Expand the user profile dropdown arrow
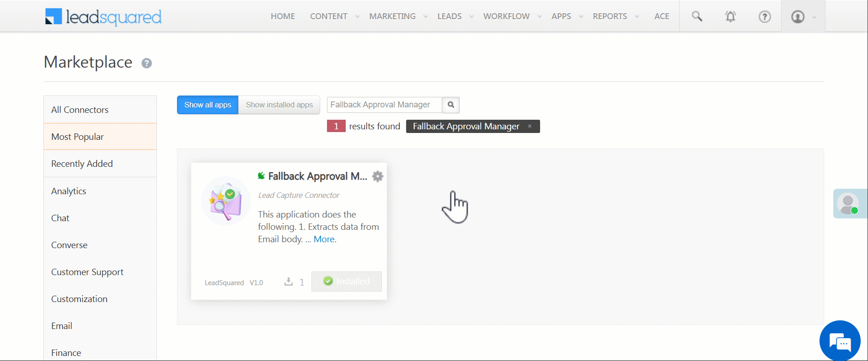The width and height of the screenshot is (868, 361). click(814, 17)
